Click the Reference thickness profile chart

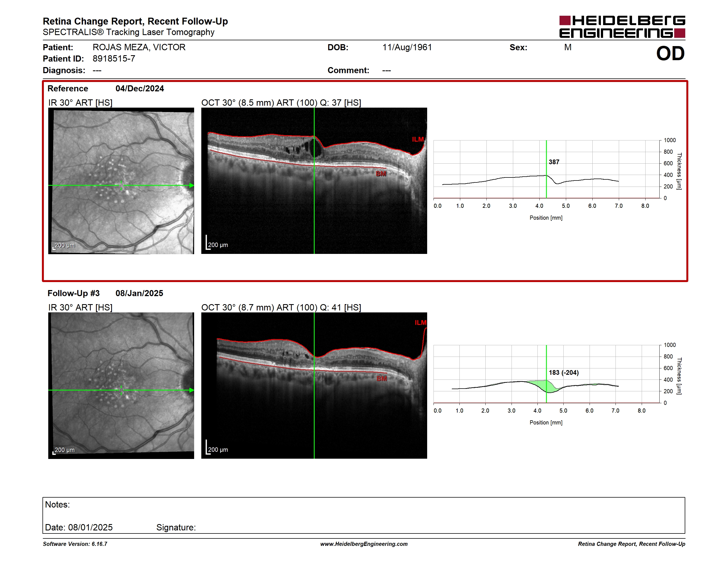coord(547,169)
